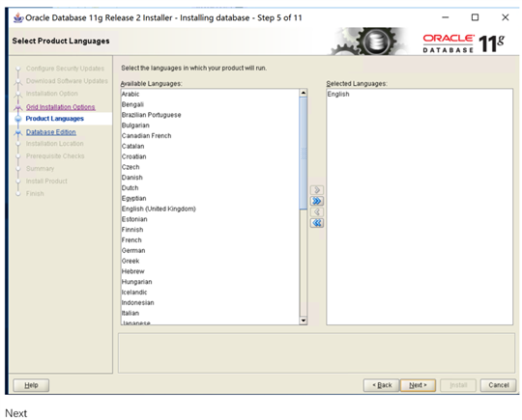Close the Oracle installer window
The width and height of the screenshot is (522, 420).
point(505,17)
